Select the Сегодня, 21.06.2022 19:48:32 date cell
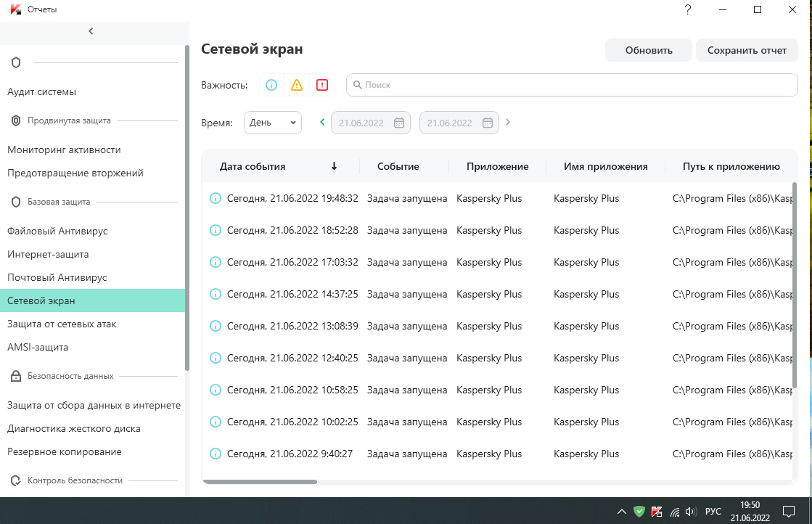The height and width of the screenshot is (524, 812). [x=292, y=198]
